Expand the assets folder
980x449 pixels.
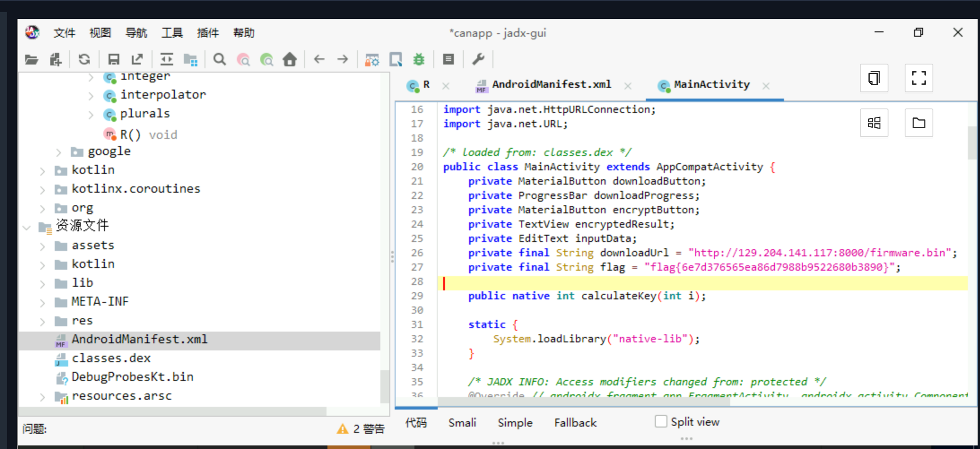pos(43,246)
